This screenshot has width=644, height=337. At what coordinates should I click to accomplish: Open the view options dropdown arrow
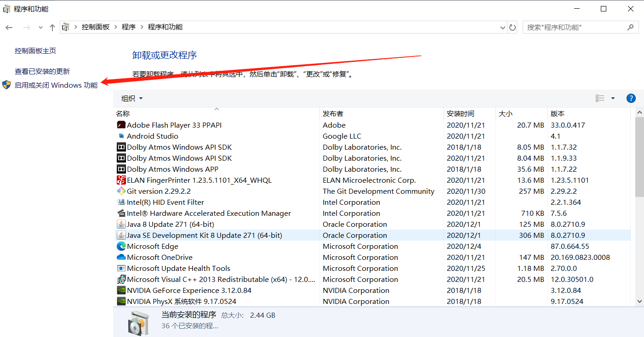click(613, 98)
